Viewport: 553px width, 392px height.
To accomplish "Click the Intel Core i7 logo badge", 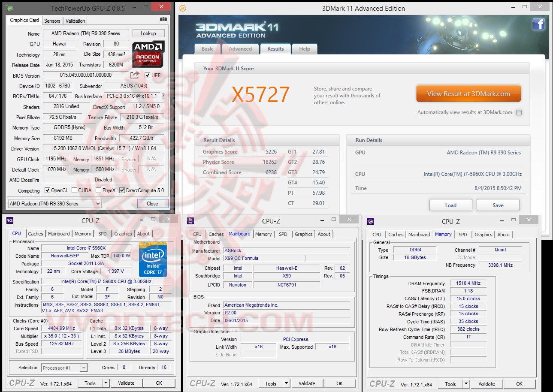I will coord(153,259).
